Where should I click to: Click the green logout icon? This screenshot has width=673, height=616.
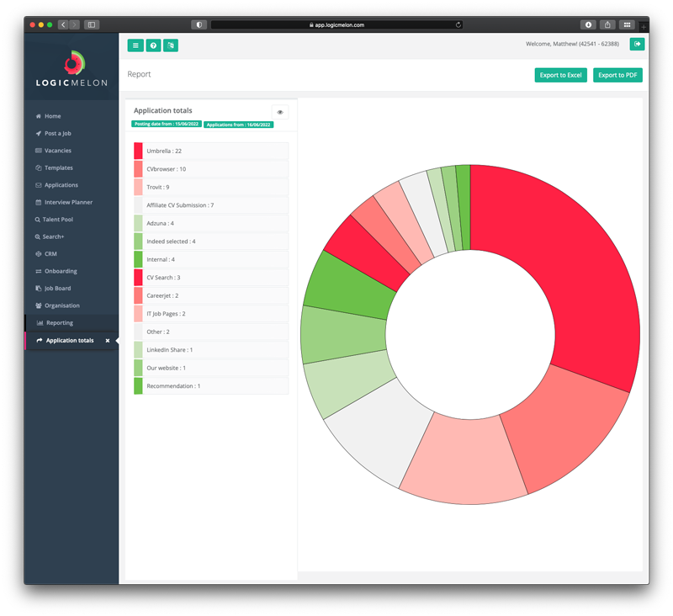pos(637,44)
